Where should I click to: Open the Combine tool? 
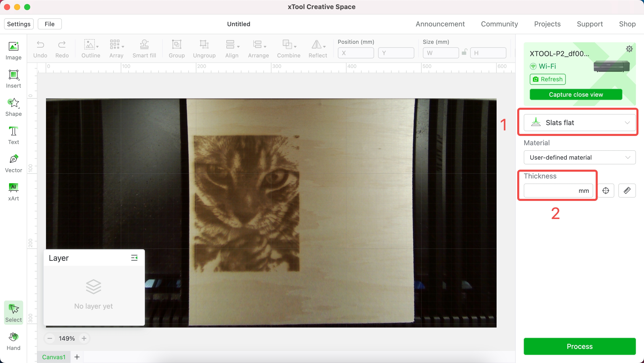288,48
